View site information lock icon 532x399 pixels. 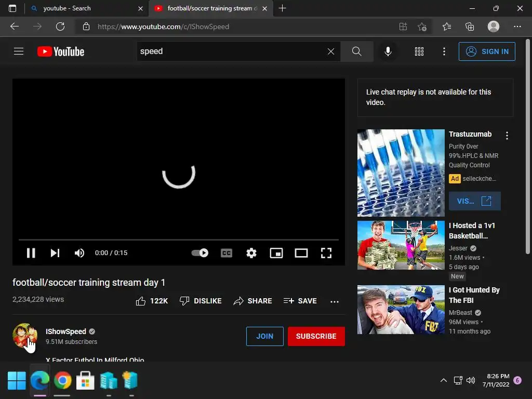86,26
